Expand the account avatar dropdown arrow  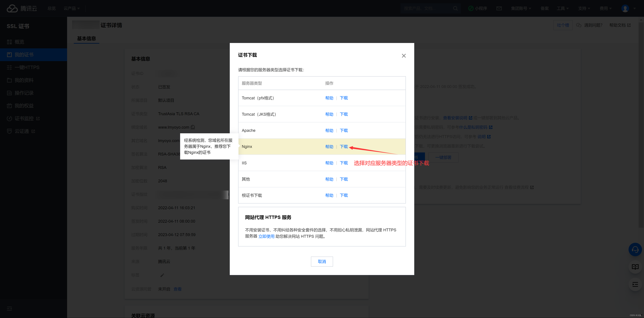click(634, 8)
